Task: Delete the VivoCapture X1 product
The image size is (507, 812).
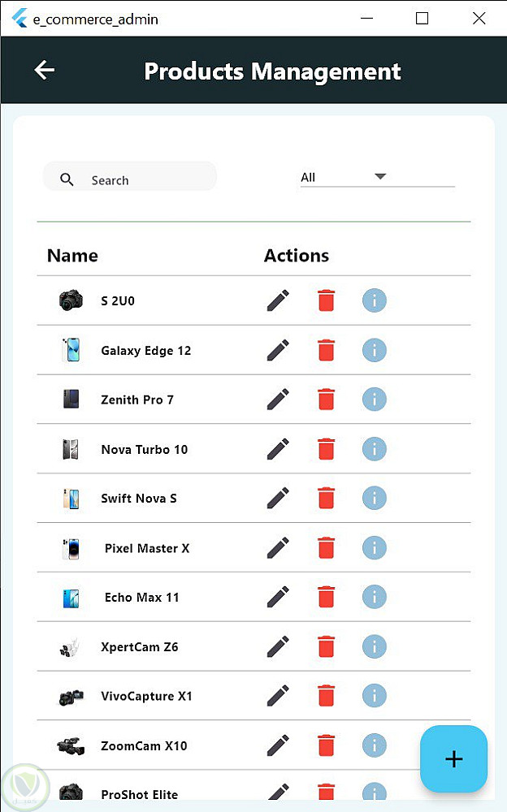Action: point(326,696)
